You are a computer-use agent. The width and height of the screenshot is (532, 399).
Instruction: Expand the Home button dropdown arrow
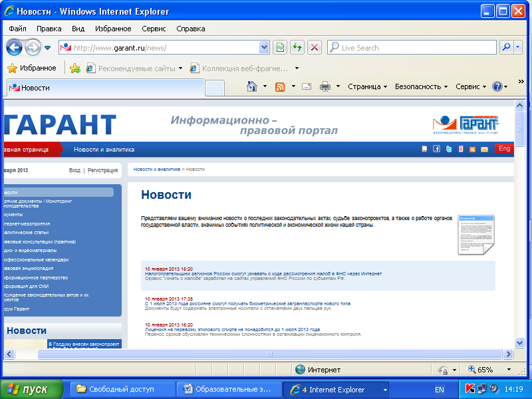pyautogui.click(x=265, y=86)
